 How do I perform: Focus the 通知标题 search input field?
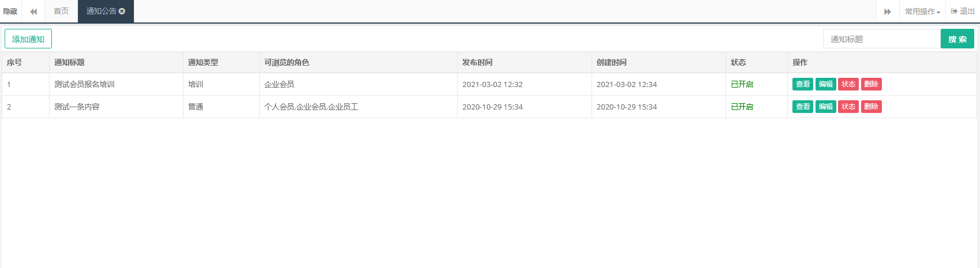(881, 39)
